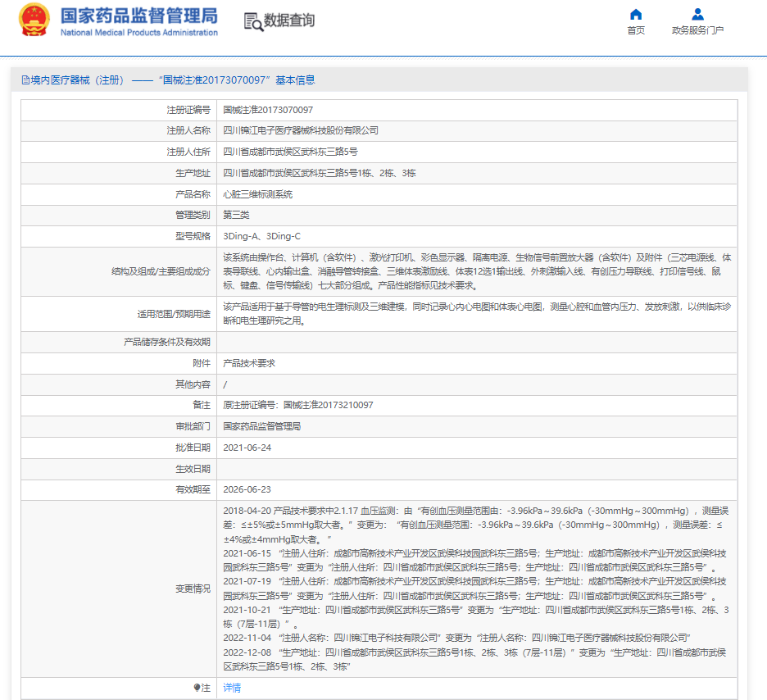Click the 附件 label

tap(202, 363)
